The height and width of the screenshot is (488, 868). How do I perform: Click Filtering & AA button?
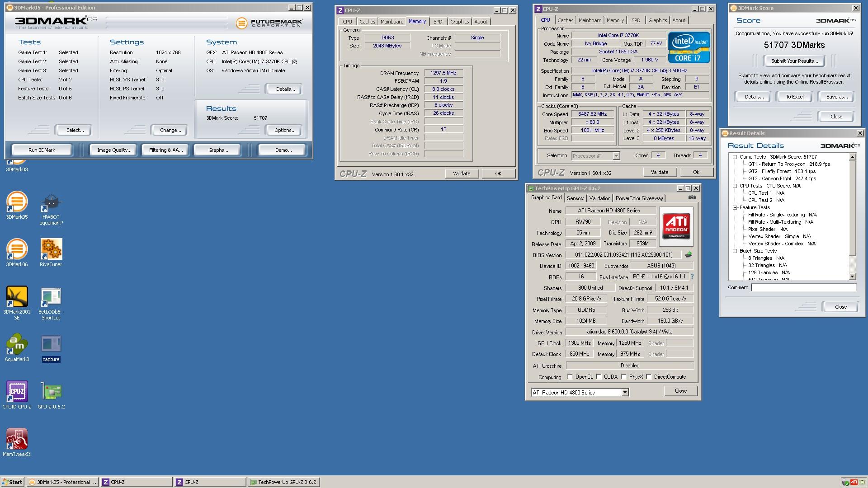(166, 150)
